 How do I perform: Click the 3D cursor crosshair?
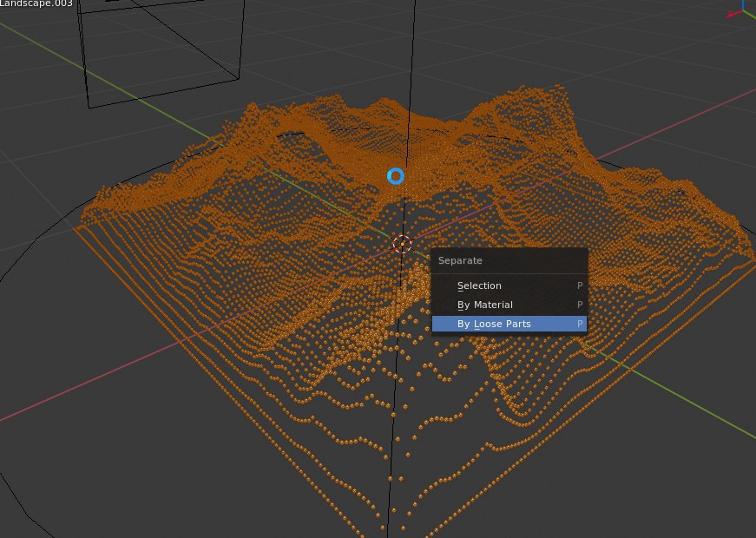point(402,245)
